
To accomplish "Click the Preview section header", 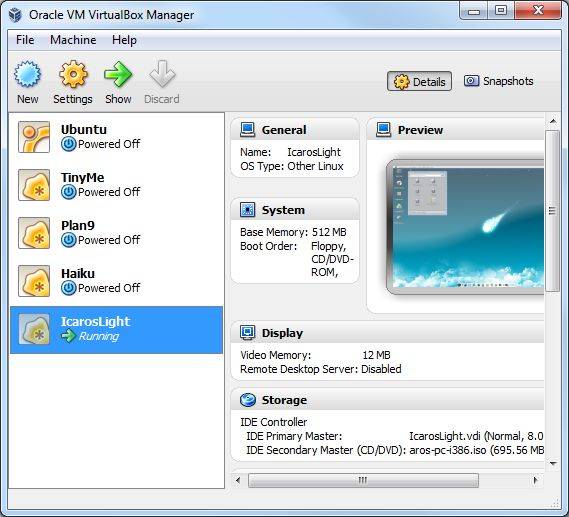I will [455, 130].
